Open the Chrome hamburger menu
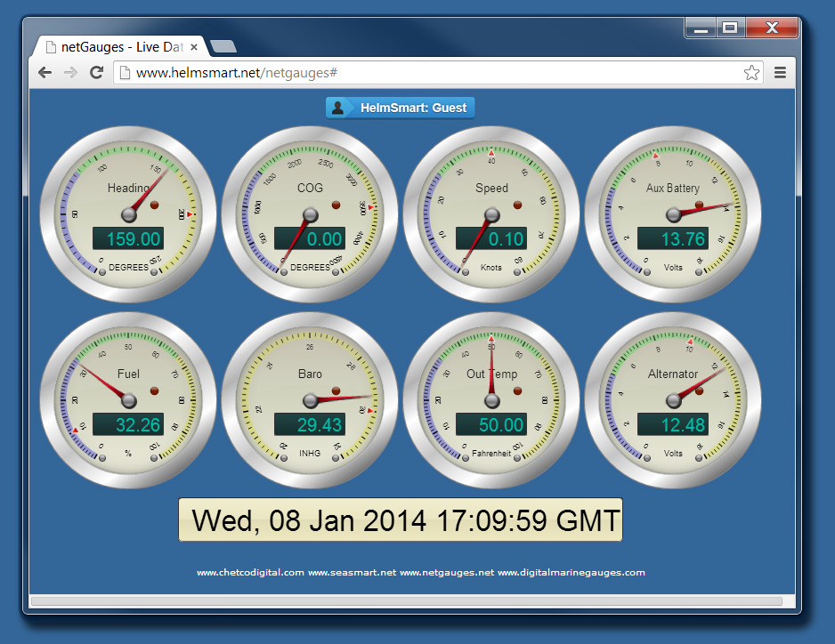The width and height of the screenshot is (835, 644). pos(780,72)
